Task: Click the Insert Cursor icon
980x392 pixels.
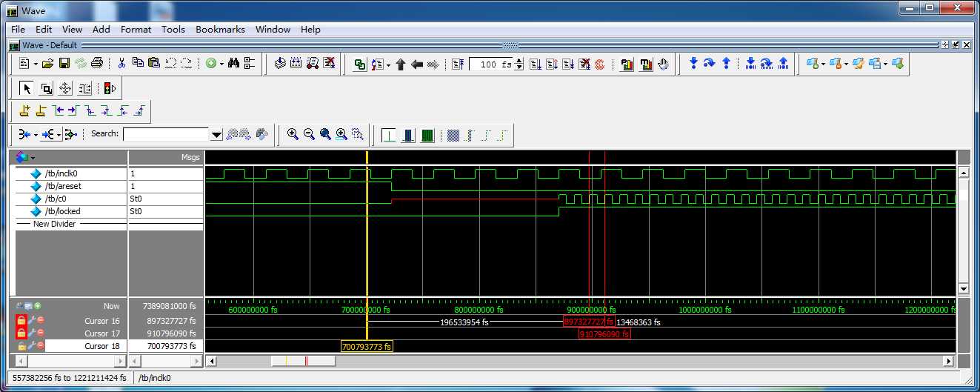Action: pyautogui.click(x=24, y=111)
